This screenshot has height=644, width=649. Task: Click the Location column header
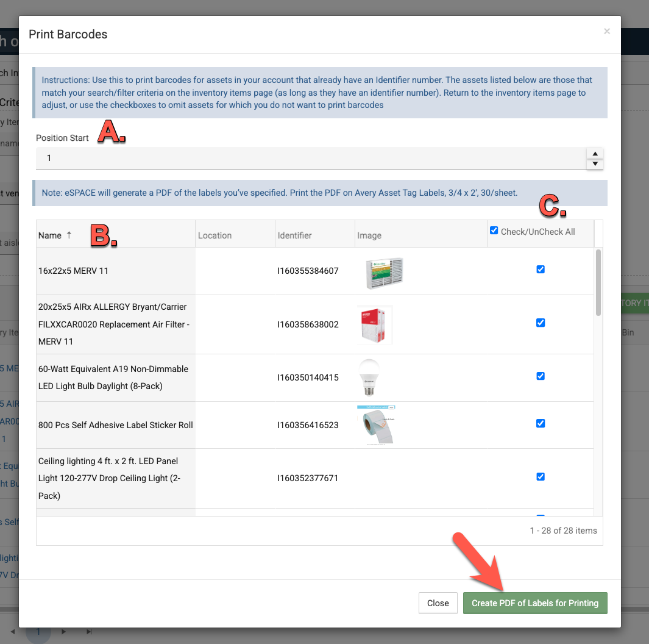[215, 235]
